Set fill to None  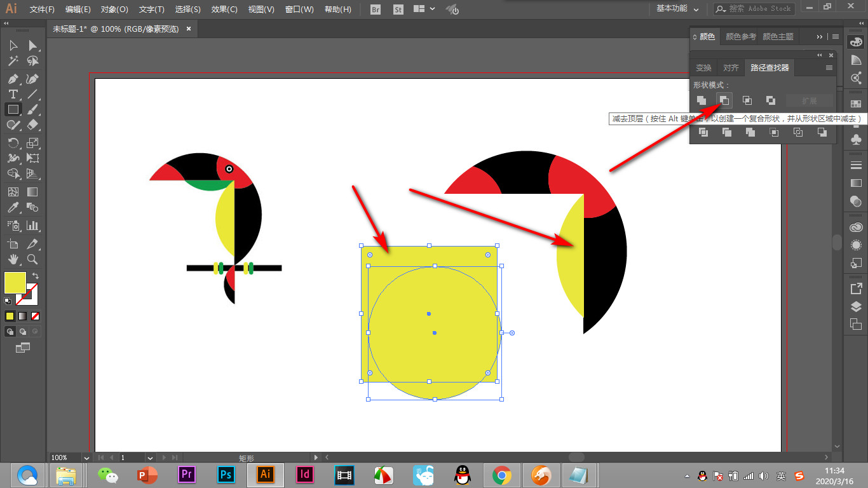36,316
